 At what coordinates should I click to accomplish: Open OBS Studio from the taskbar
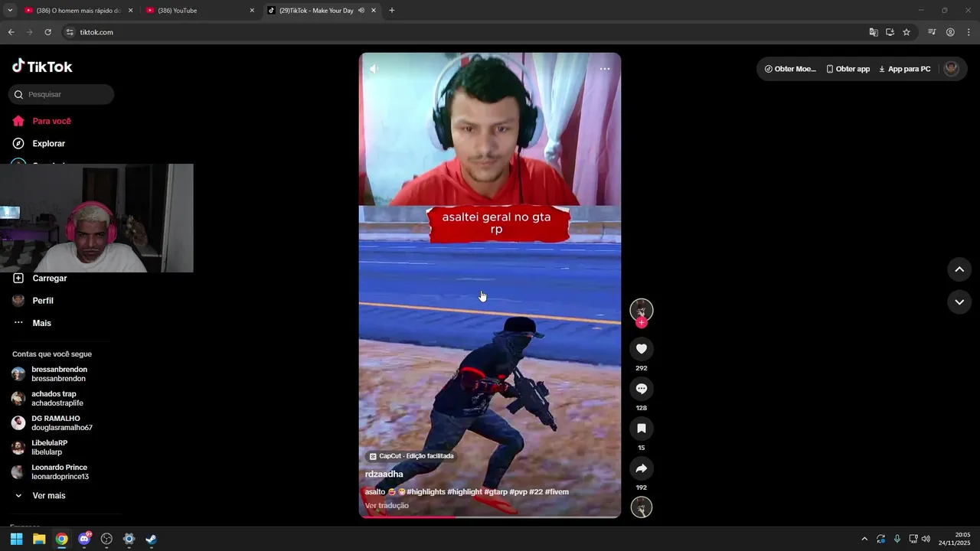coord(106,539)
